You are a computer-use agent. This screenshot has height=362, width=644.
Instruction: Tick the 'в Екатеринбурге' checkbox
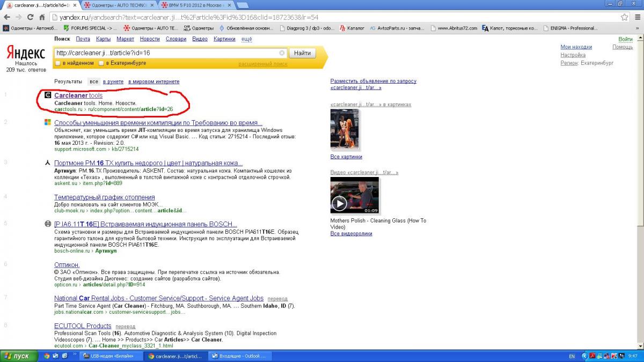point(100,63)
